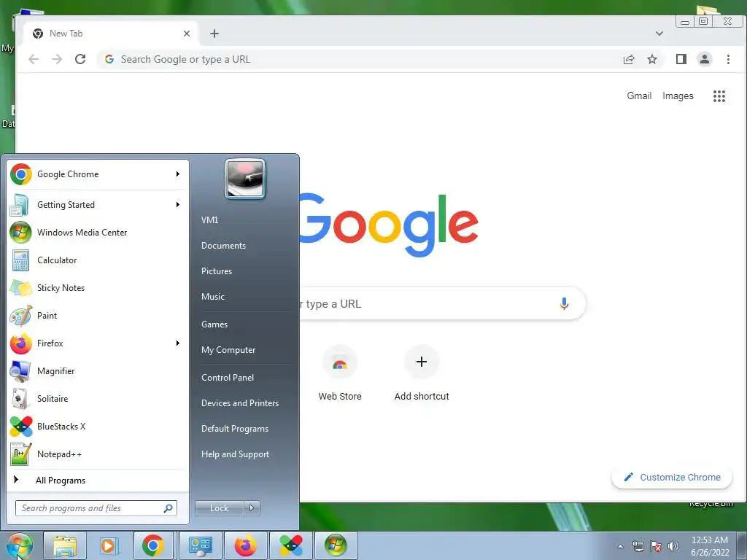
Task: Open a new tab with plus button
Action: point(214,34)
